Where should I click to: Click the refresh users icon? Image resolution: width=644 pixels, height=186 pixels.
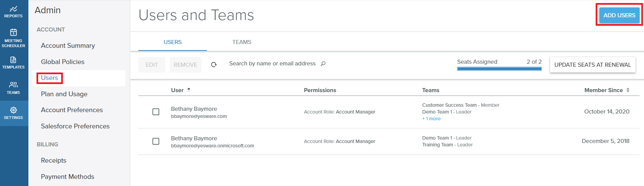click(214, 65)
